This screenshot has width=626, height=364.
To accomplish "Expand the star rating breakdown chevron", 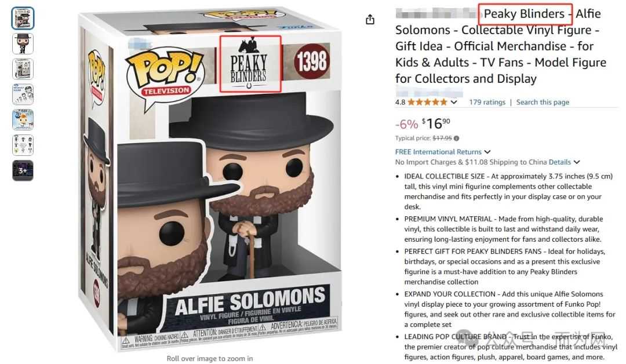I will point(454,102).
